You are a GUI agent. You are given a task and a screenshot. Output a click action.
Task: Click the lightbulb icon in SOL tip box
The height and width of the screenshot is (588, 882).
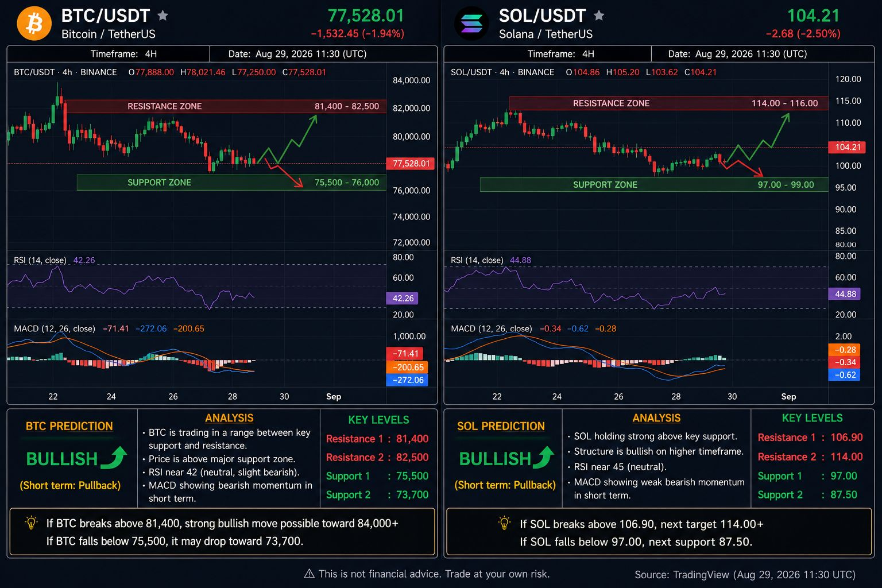504,523
